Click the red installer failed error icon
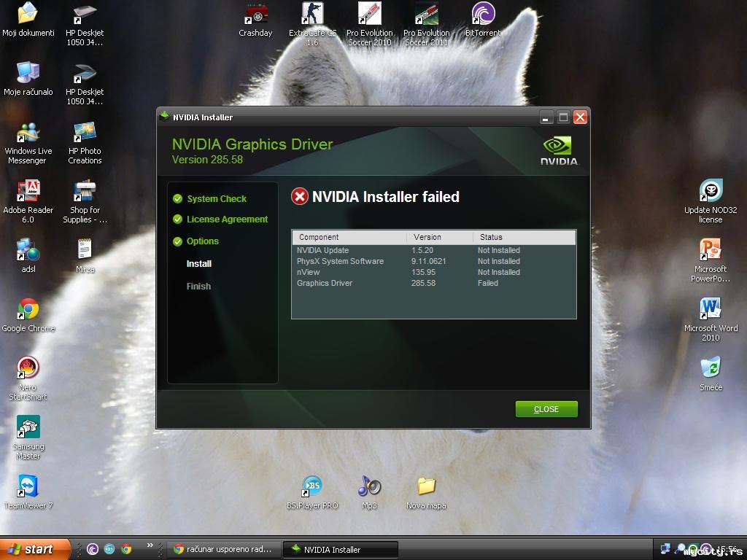 (300, 196)
